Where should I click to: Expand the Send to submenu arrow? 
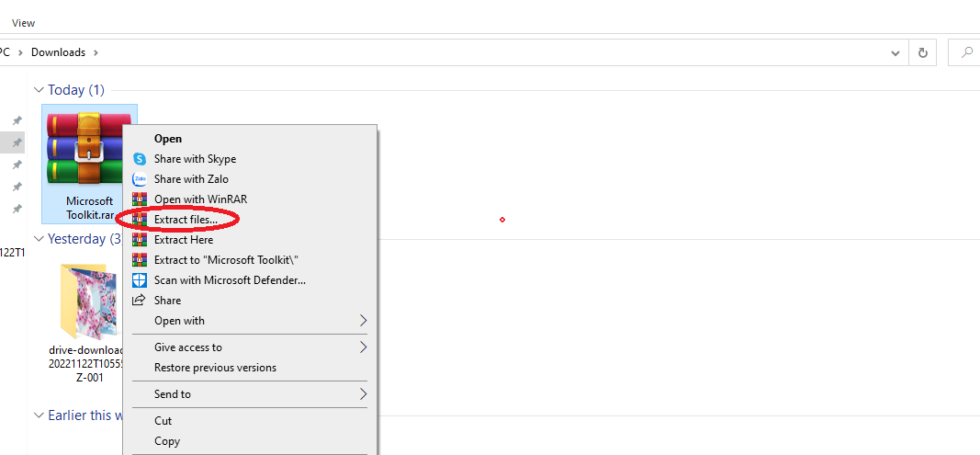363,394
